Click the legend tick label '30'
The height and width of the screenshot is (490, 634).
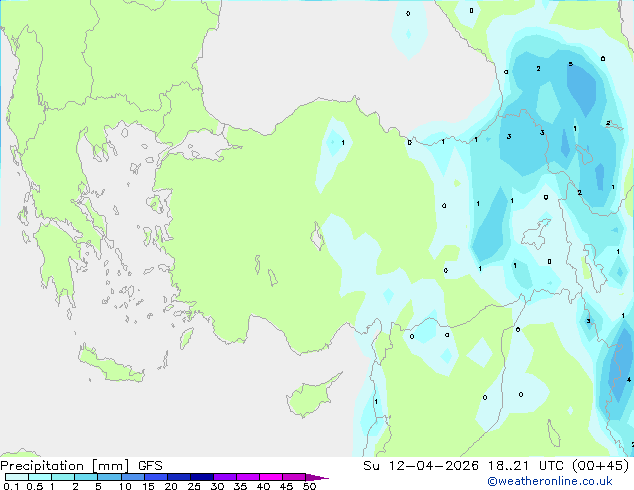(x=217, y=486)
